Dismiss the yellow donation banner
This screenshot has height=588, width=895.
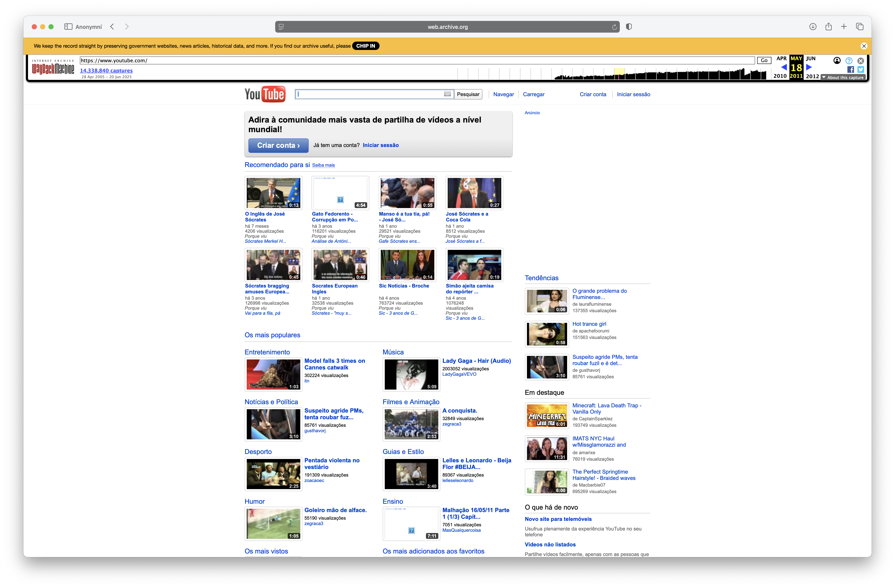point(864,46)
